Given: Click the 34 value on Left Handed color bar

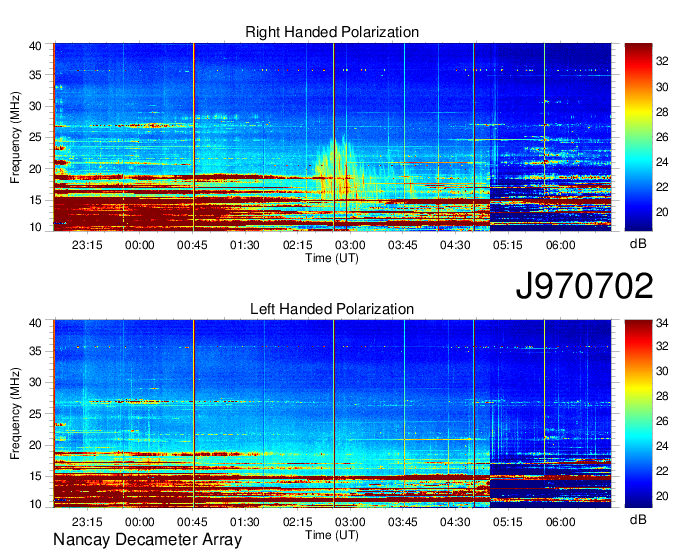Looking at the screenshot, I should coord(662,323).
